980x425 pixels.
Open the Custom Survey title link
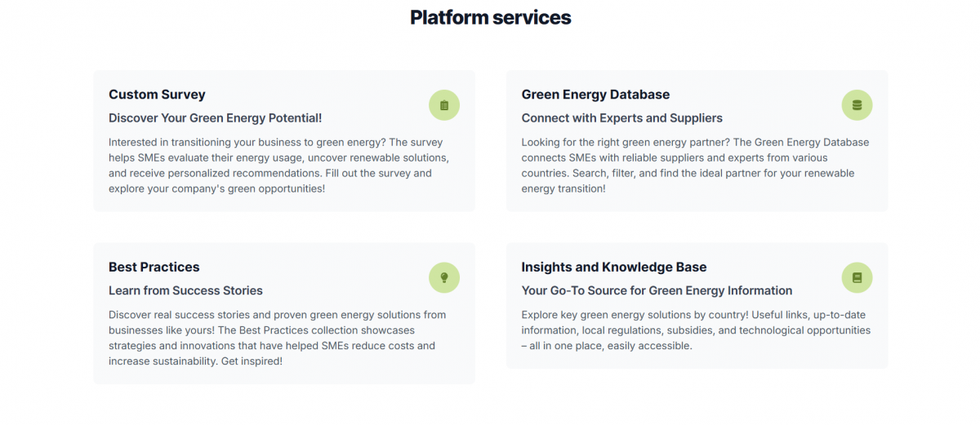[x=157, y=95]
